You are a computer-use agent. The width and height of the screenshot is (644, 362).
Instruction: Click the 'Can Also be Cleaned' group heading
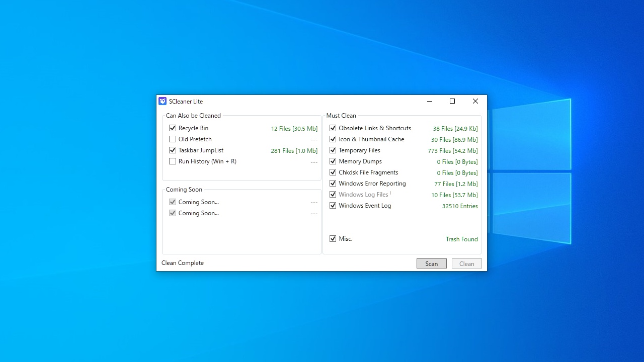193,116
